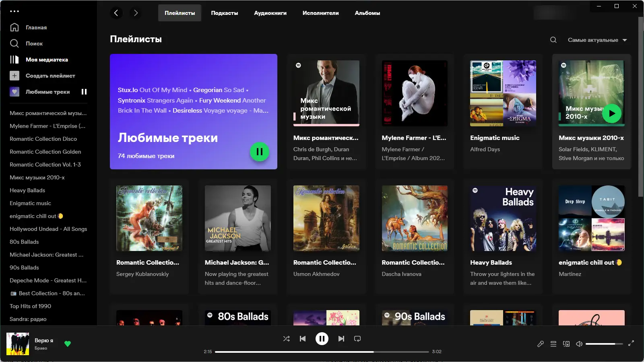Open the Heavy Ballads playlist thumbnail
Screen dimensions: 644x362
tap(503, 218)
